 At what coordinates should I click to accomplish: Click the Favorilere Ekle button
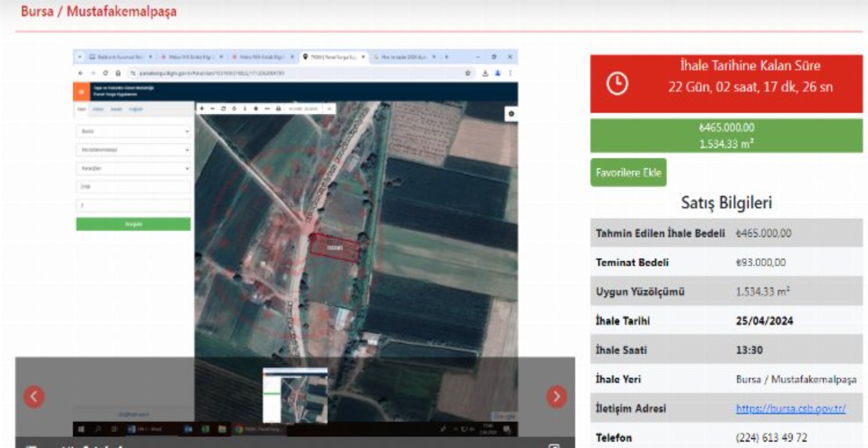(628, 172)
